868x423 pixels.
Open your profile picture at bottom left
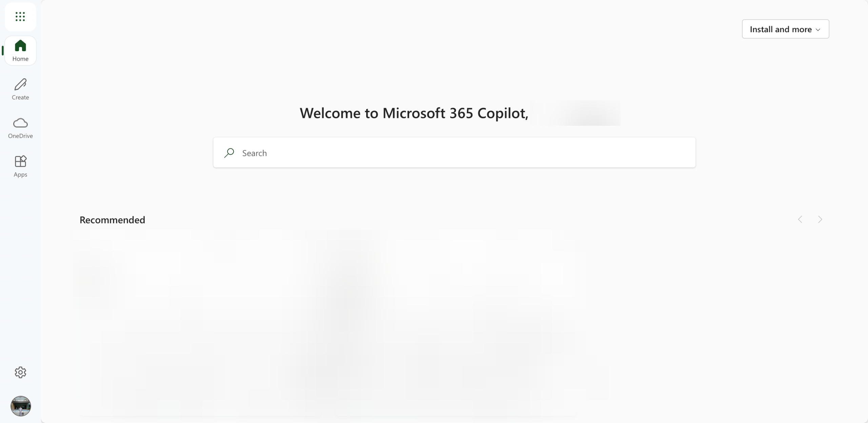20,406
